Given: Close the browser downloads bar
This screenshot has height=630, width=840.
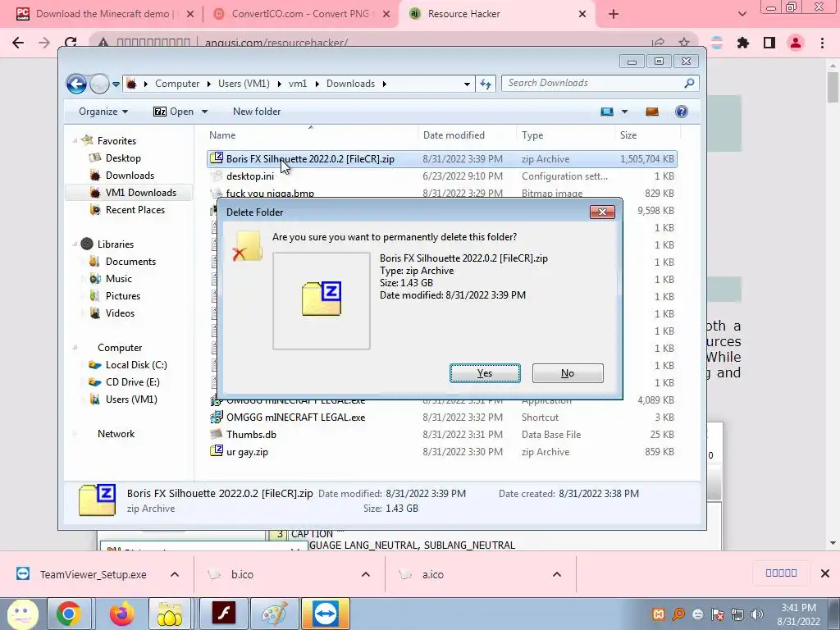Looking at the screenshot, I should (x=825, y=573).
